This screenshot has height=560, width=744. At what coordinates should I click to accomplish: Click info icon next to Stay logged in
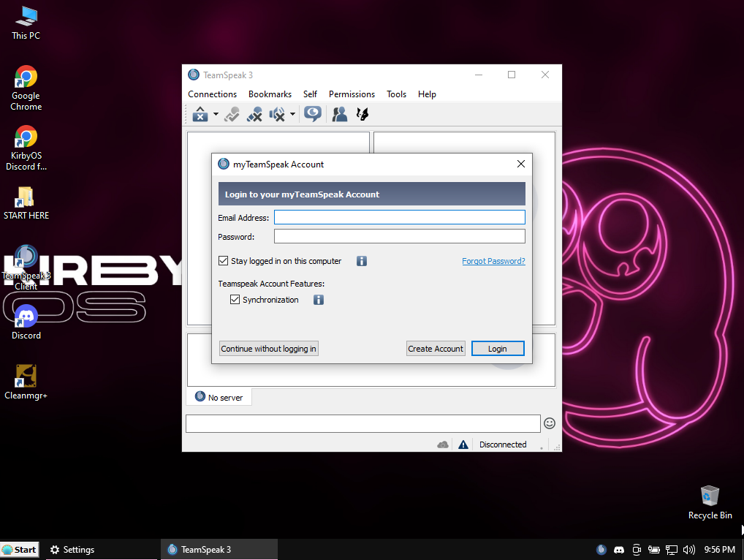[362, 261]
